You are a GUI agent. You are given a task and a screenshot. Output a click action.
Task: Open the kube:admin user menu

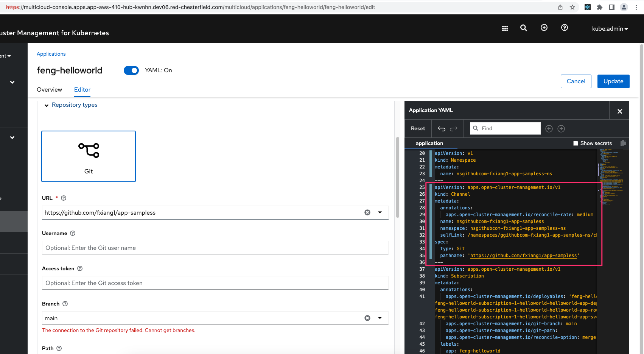tap(610, 29)
